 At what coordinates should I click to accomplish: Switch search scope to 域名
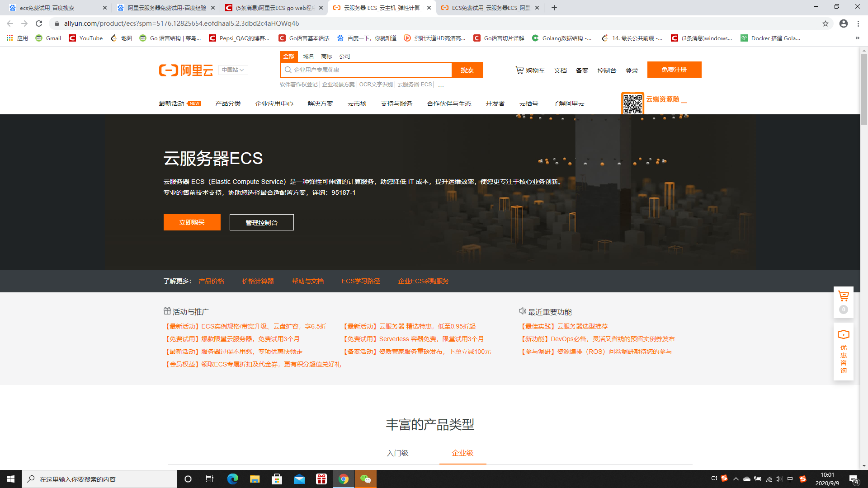(x=308, y=56)
